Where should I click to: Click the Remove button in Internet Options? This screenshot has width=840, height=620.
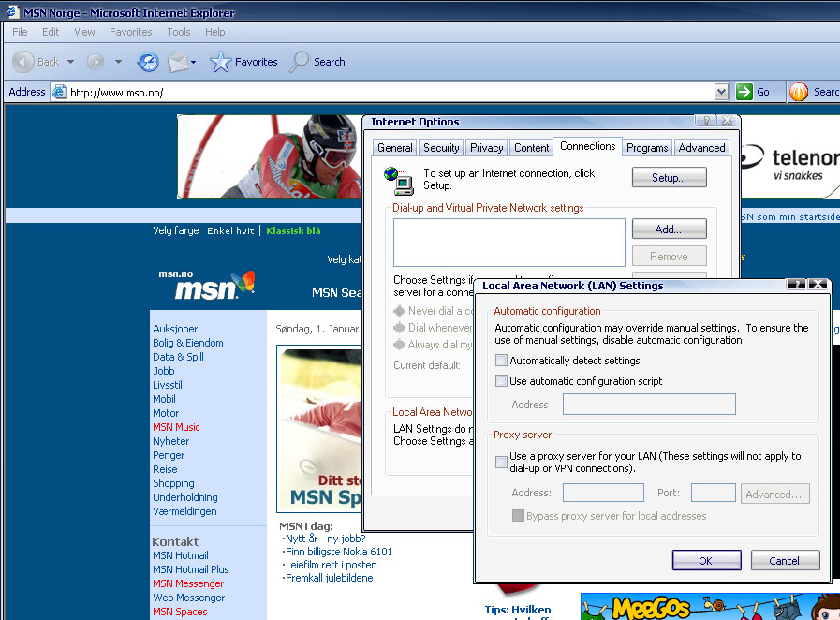coord(670,256)
